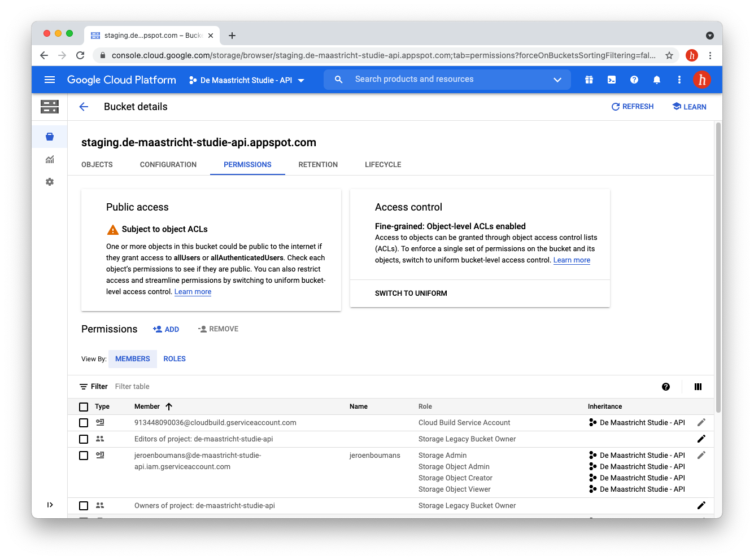This screenshot has height=560, width=754.
Task: Edit Editors of project member permissions
Action: (x=701, y=439)
